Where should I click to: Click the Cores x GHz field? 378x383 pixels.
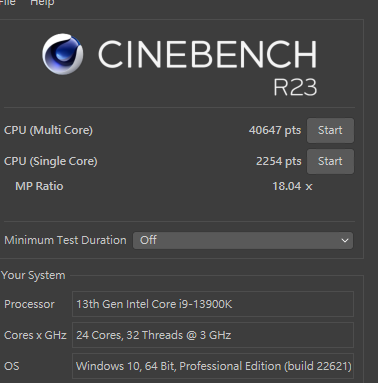213,335
